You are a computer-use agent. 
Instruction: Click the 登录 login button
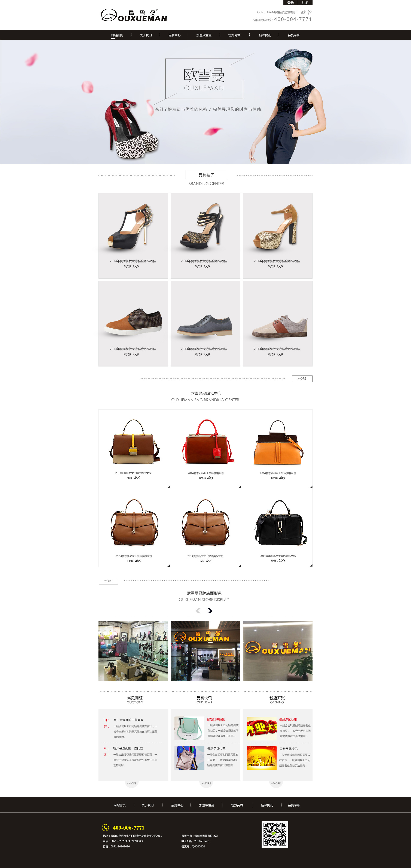click(290, 3)
